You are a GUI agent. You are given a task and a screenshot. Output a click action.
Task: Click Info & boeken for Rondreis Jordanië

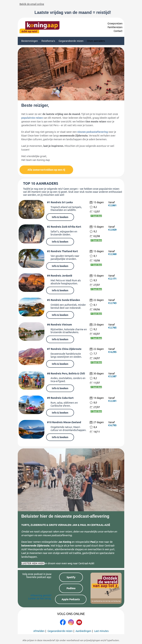point(60,290)
